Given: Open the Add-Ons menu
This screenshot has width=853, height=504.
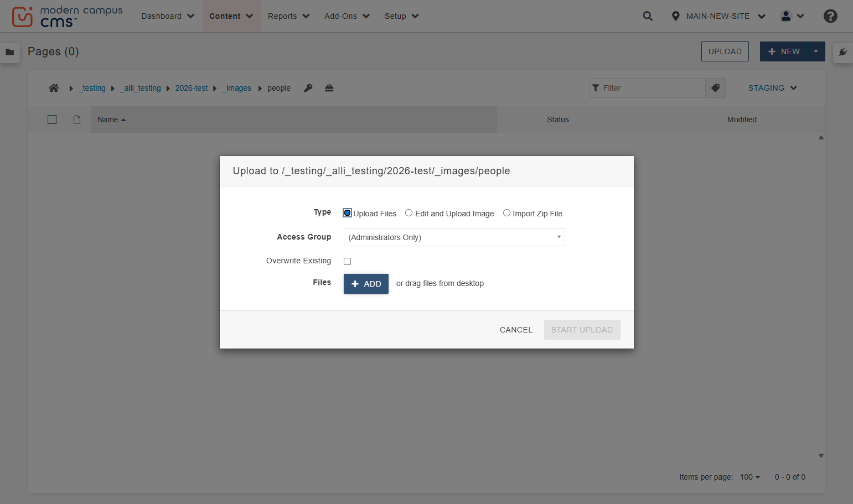Looking at the screenshot, I should click(x=347, y=16).
